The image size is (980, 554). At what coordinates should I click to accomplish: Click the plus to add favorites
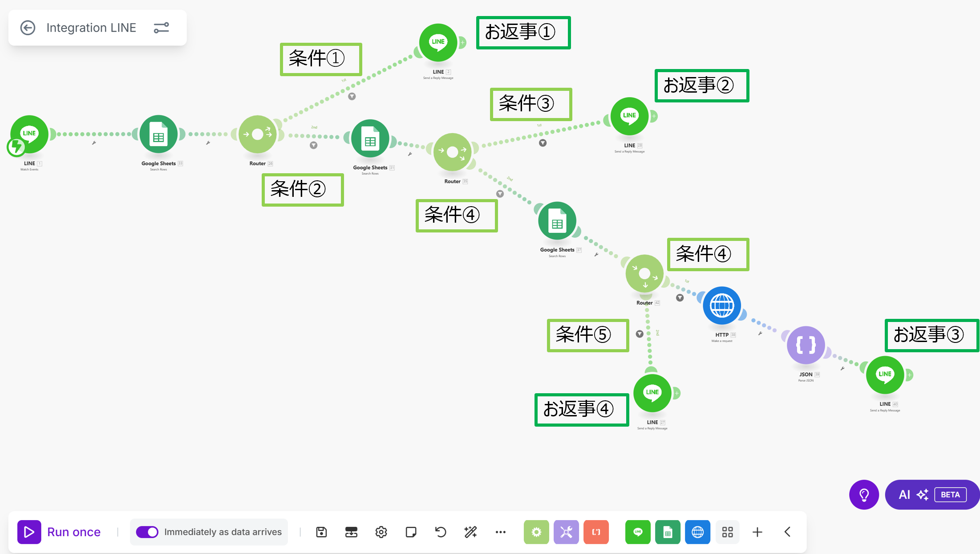(x=757, y=532)
